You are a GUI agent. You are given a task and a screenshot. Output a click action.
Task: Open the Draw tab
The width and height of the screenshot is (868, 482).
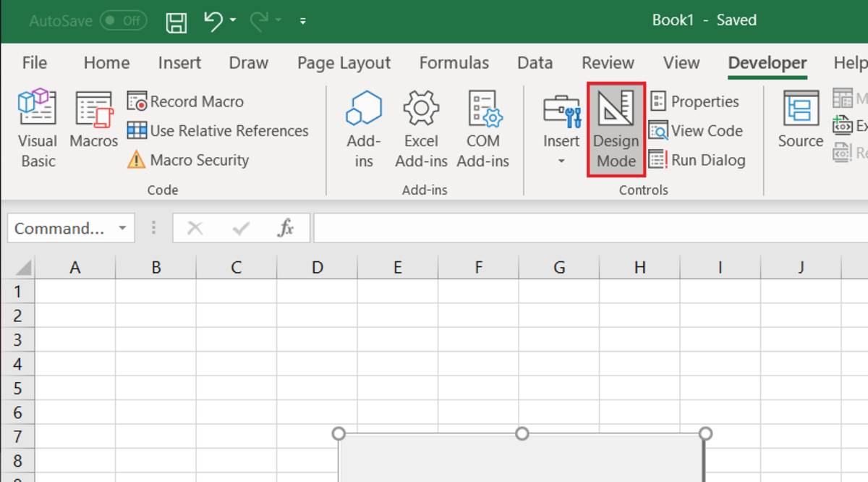point(248,63)
